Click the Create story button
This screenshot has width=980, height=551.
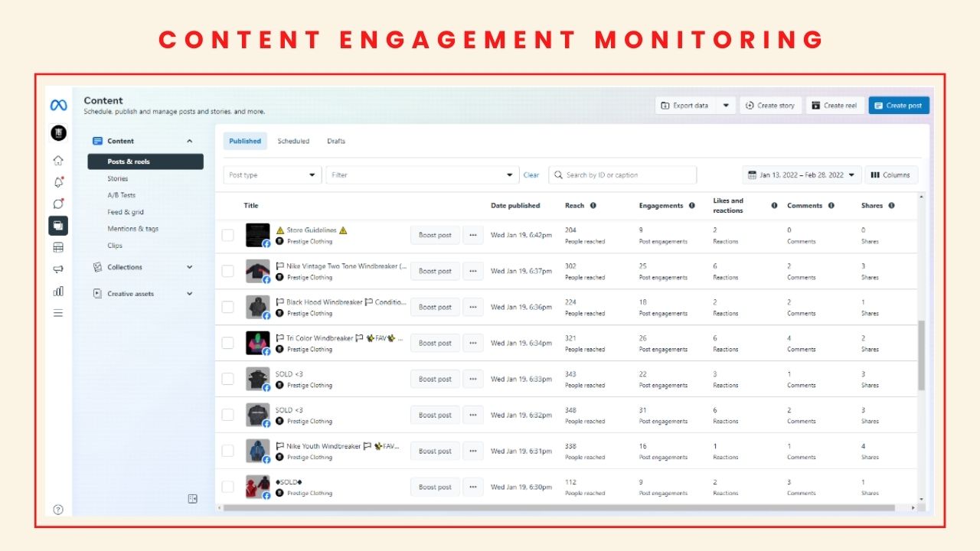tap(771, 106)
